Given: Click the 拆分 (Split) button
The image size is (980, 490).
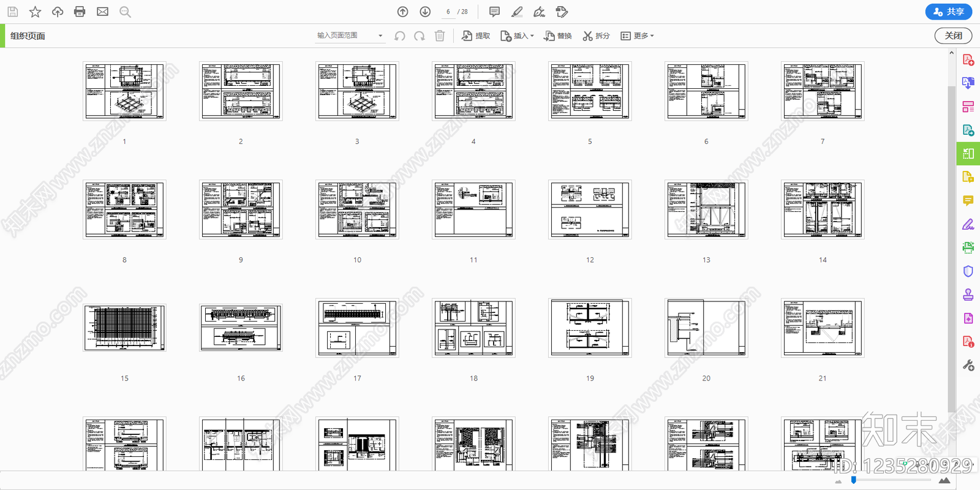Looking at the screenshot, I should click(597, 36).
